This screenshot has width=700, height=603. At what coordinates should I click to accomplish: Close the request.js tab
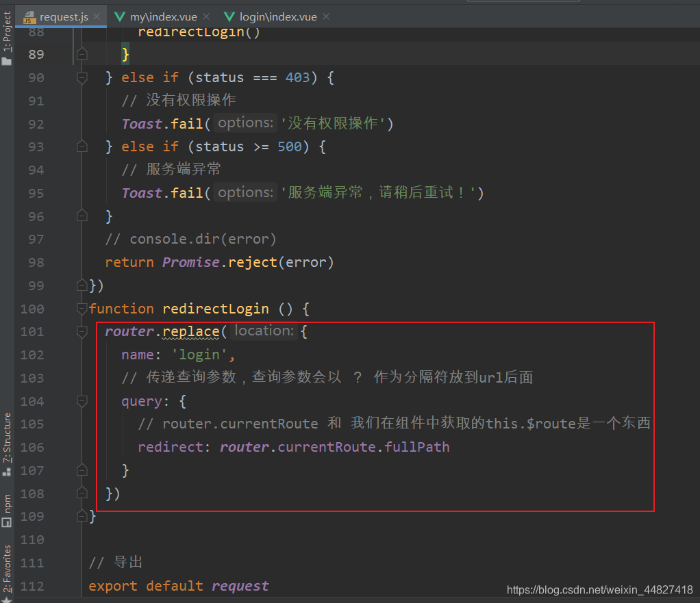coord(97,16)
